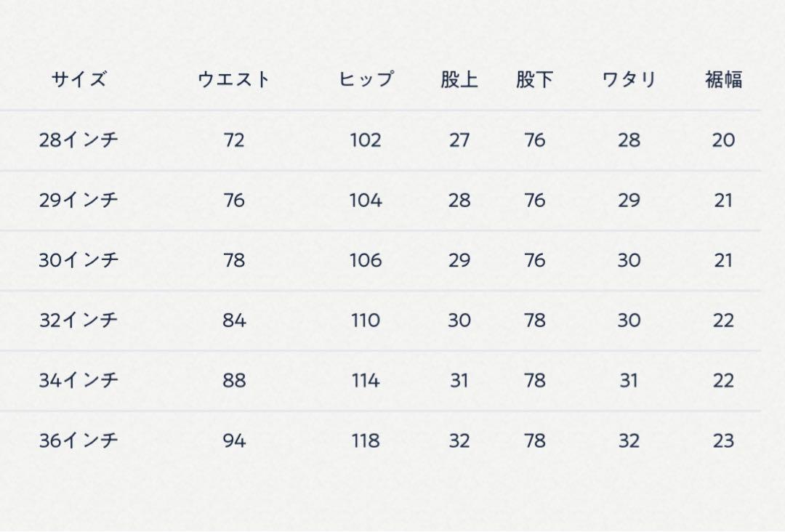This screenshot has height=532, width=785.
Task: Click hem width value 23 in 36インチ row
Action: [723, 440]
